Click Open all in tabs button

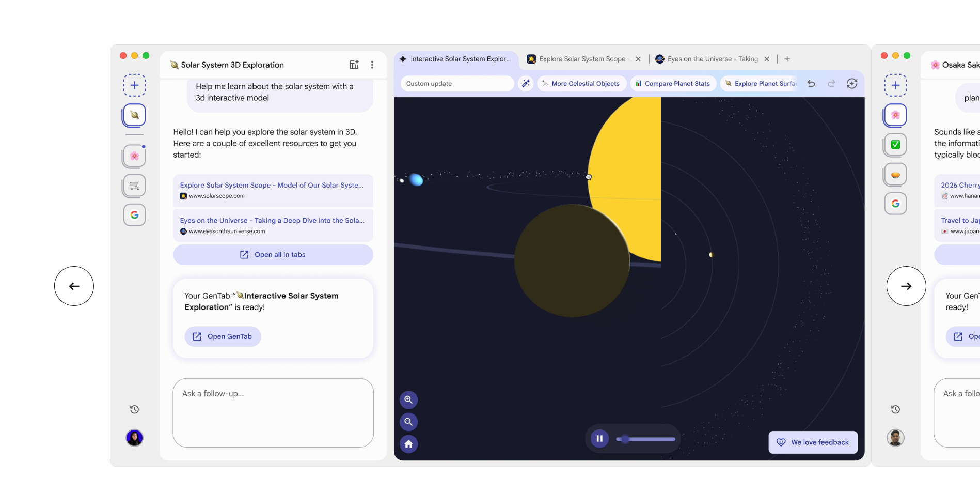(x=273, y=255)
